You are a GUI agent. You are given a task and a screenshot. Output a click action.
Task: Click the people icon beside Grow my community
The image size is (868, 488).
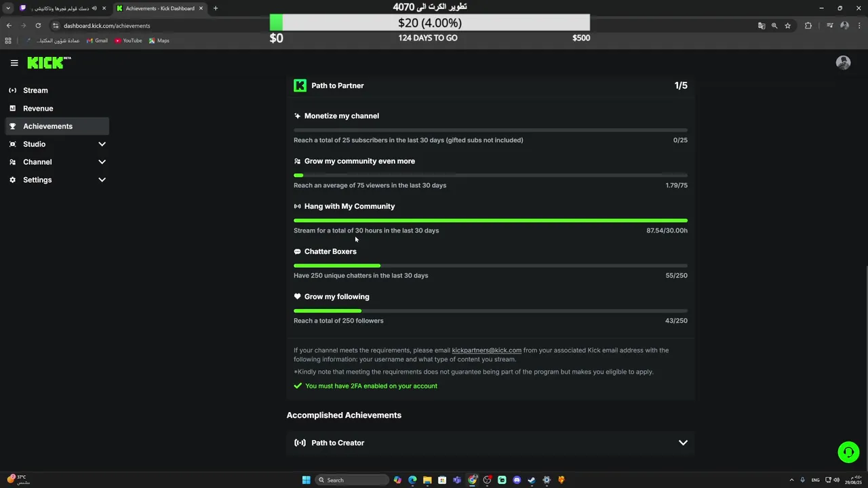[x=297, y=161]
